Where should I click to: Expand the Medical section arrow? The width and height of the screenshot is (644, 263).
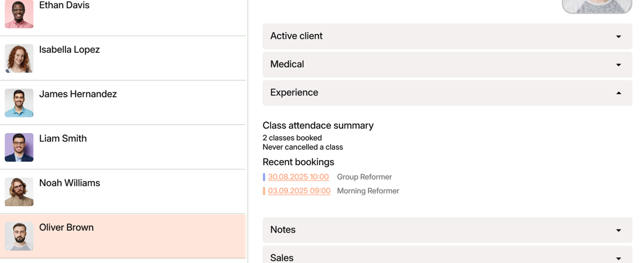pos(619,65)
